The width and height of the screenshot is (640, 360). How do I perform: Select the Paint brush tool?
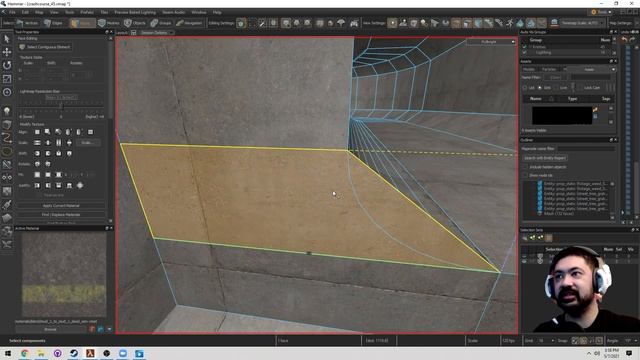[7, 204]
